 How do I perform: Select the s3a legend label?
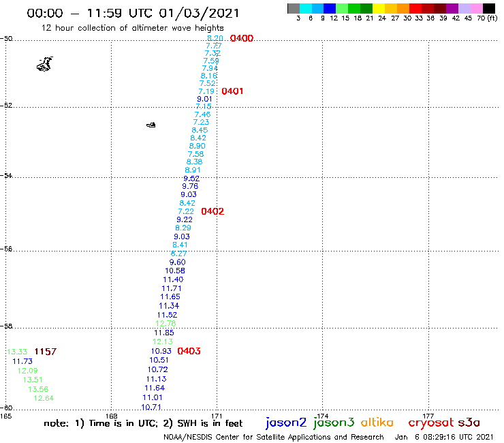469,423
